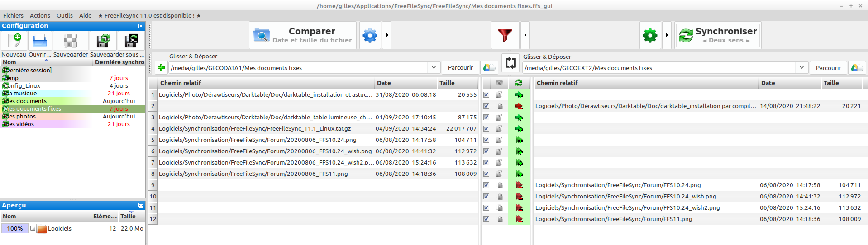
Task: Select Mes vidéos configuration
Action: [x=73, y=124]
